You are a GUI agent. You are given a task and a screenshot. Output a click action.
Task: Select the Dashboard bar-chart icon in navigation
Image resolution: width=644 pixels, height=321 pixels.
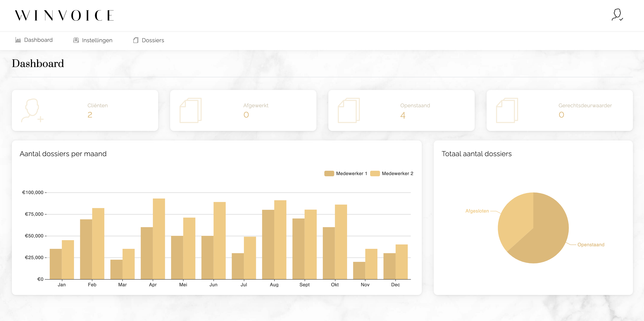18,40
